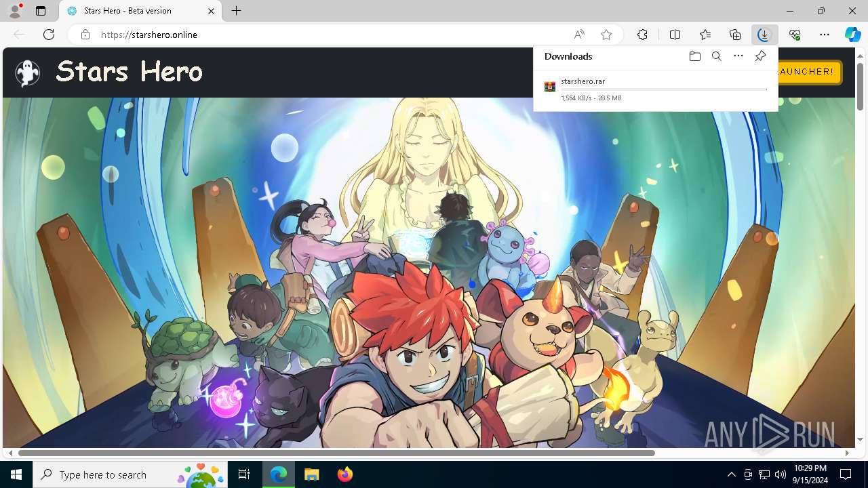Open network settings tray icon
The width and height of the screenshot is (868, 488).
tap(764, 474)
